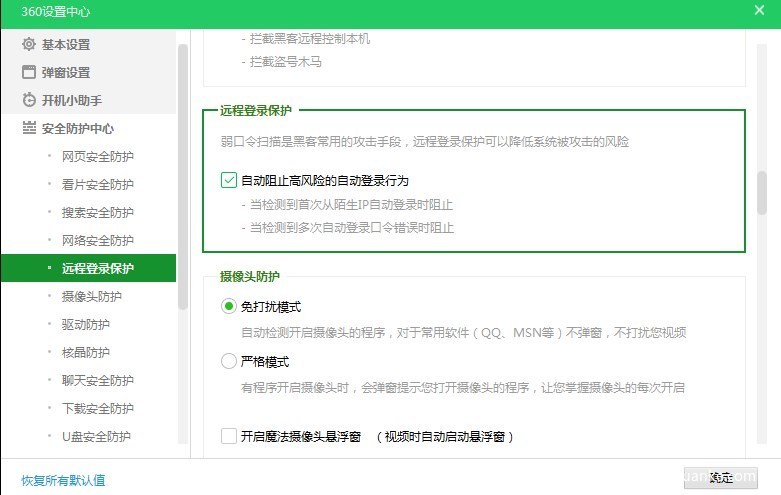Click 远程登录保护 section heading

point(256,110)
